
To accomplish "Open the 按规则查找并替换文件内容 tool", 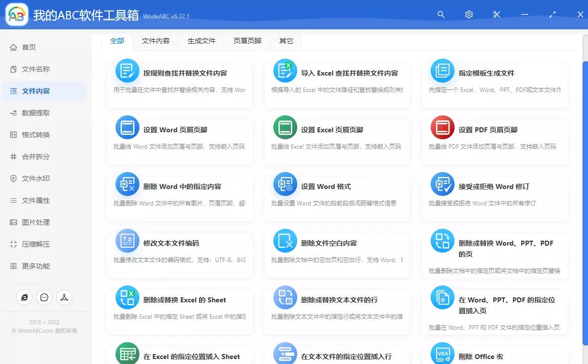I will coord(179,82).
